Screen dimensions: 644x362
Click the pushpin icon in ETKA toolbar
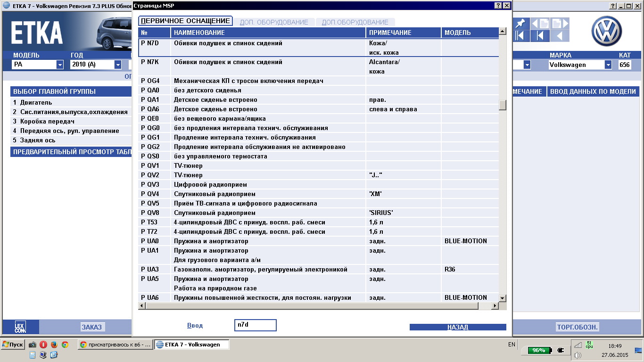(x=520, y=24)
